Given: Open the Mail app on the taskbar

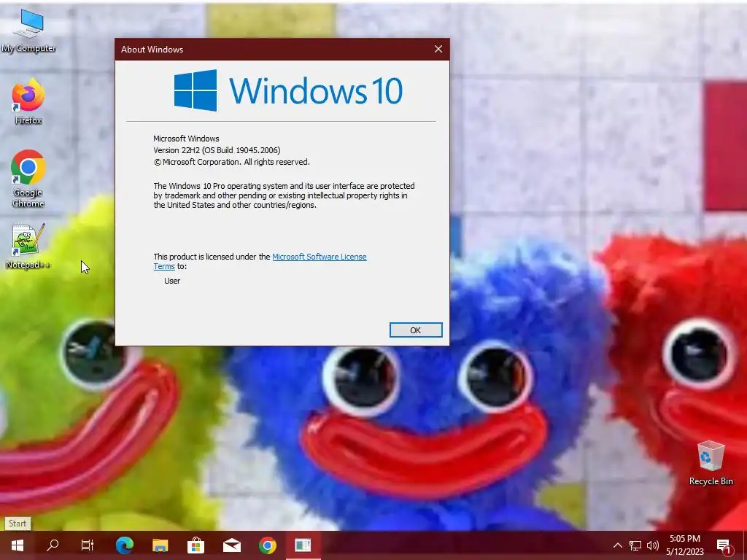Looking at the screenshot, I should point(231,545).
